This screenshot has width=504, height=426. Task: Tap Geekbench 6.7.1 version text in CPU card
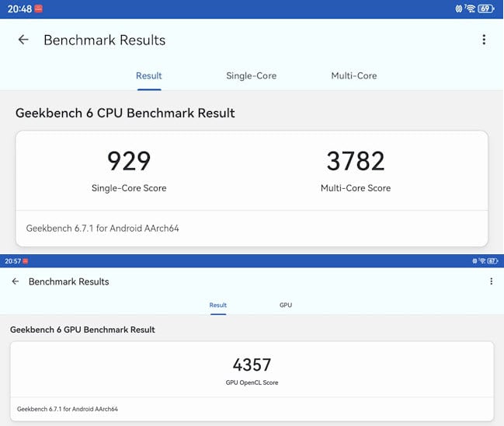[103, 229]
